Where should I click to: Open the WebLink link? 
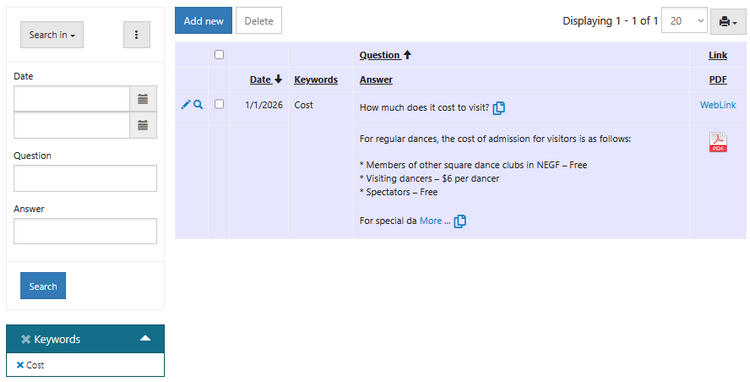point(717,105)
